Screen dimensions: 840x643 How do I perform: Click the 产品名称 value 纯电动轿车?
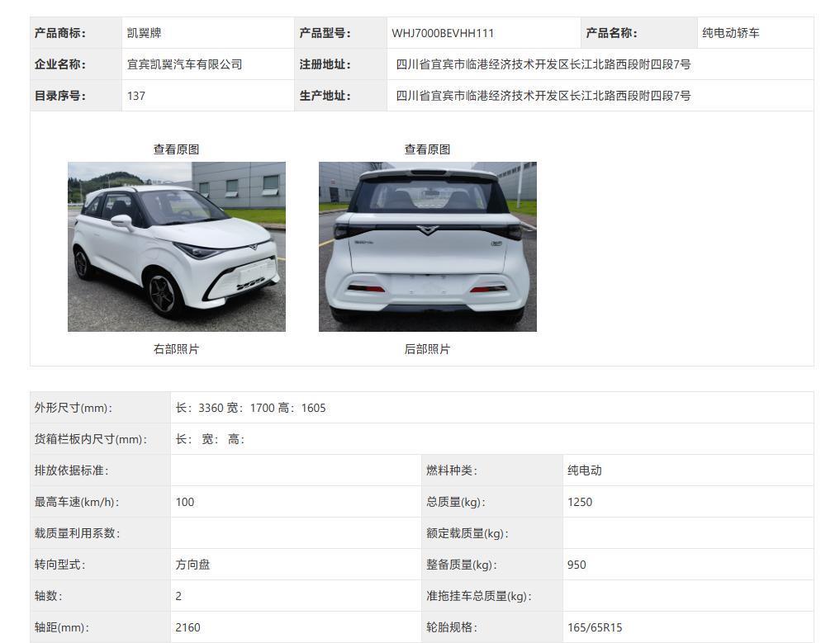pos(732,33)
